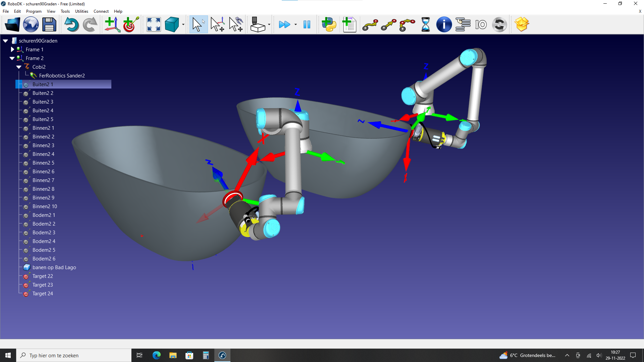The image size is (644, 362).
Task: Toggle the Pause simulation button
Action: (x=307, y=24)
